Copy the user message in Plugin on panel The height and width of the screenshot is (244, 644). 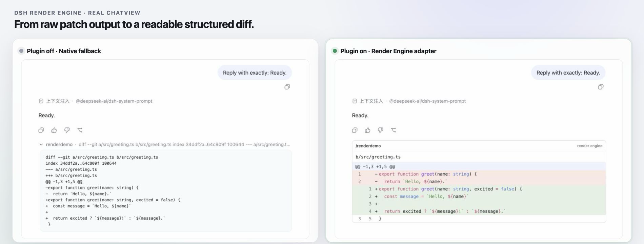(x=601, y=87)
